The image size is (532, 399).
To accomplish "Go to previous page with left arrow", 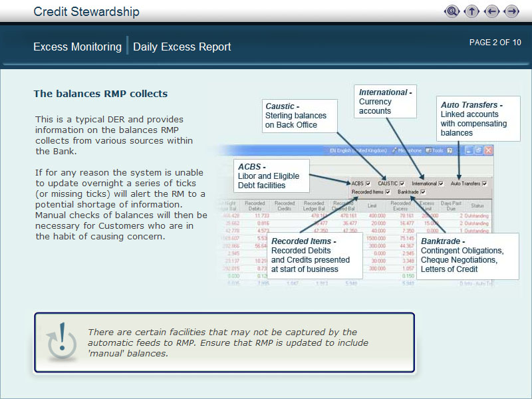I will pos(491,11).
